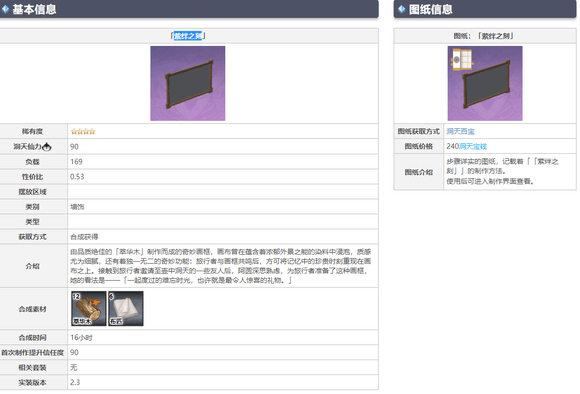The width and height of the screenshot is (580, 394).
Task: Open the 洞天百宝 link
Action: tap(460, 131)
